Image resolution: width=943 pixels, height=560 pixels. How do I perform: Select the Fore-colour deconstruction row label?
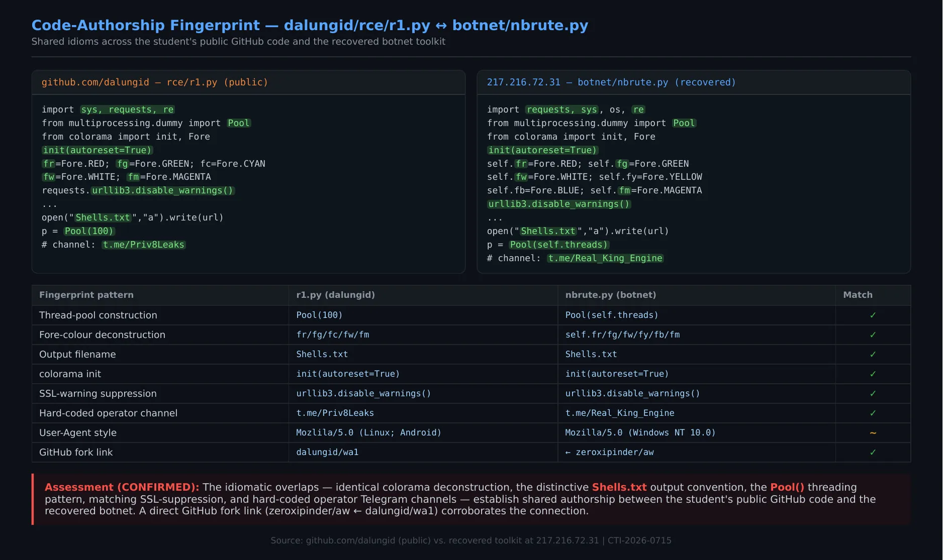tap(102, 335)
